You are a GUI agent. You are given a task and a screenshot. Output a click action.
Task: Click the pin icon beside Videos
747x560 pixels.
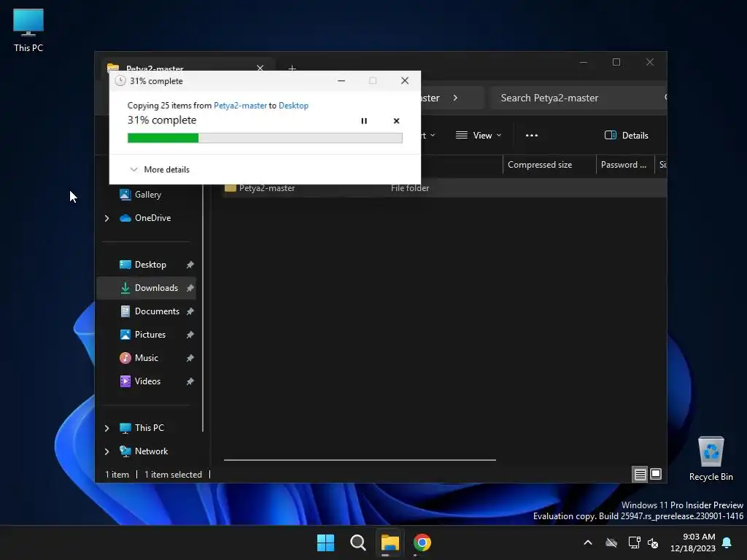tap(190, 381)
